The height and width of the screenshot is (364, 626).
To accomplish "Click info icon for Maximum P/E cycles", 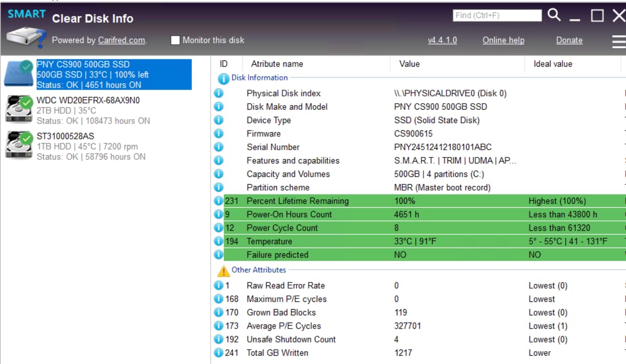I will [x=218, y=299].
